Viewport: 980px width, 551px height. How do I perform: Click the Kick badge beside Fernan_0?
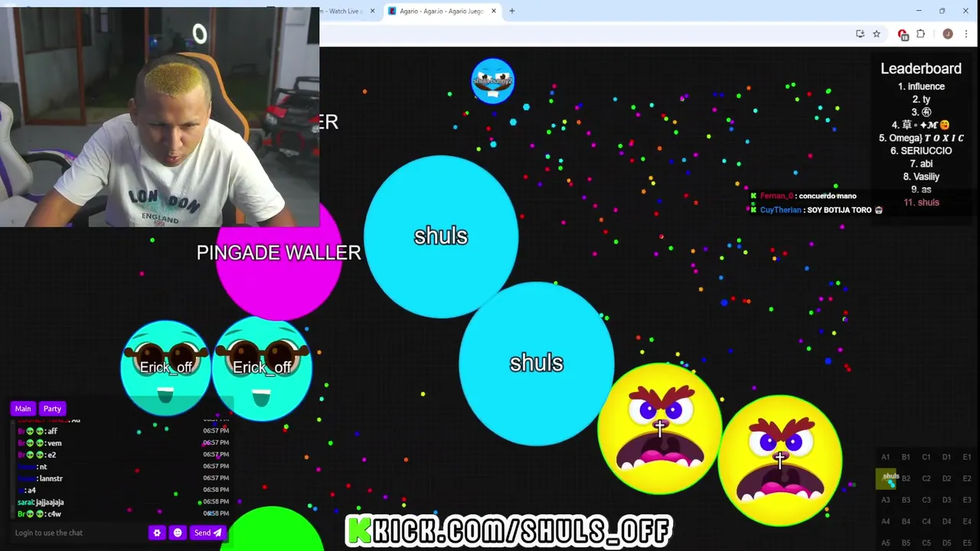[x=753, y=196]
